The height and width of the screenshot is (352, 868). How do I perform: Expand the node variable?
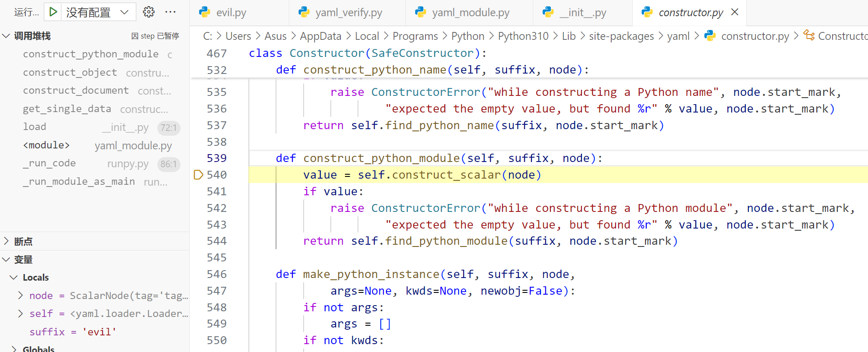click(x=21, y=296)
